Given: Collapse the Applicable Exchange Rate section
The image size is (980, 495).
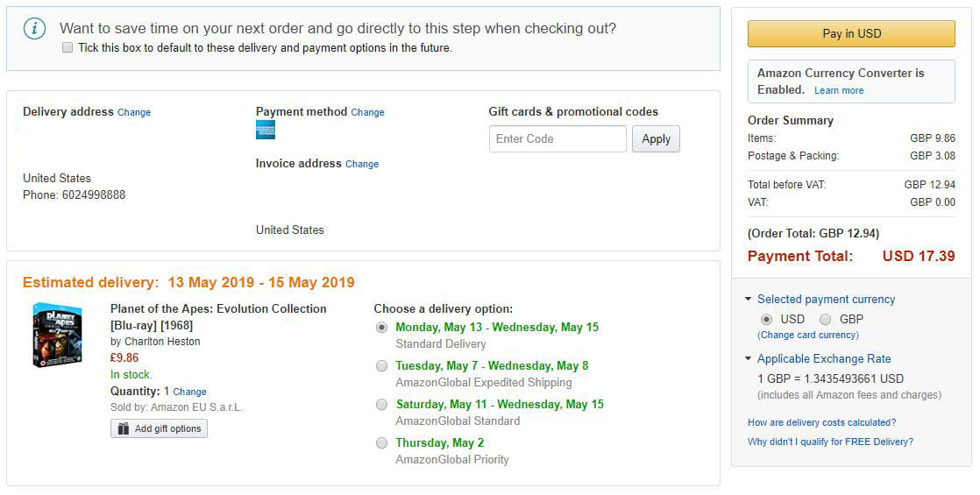Looking at the screenshot, I should pyautogui.click(x=748, y=359).
